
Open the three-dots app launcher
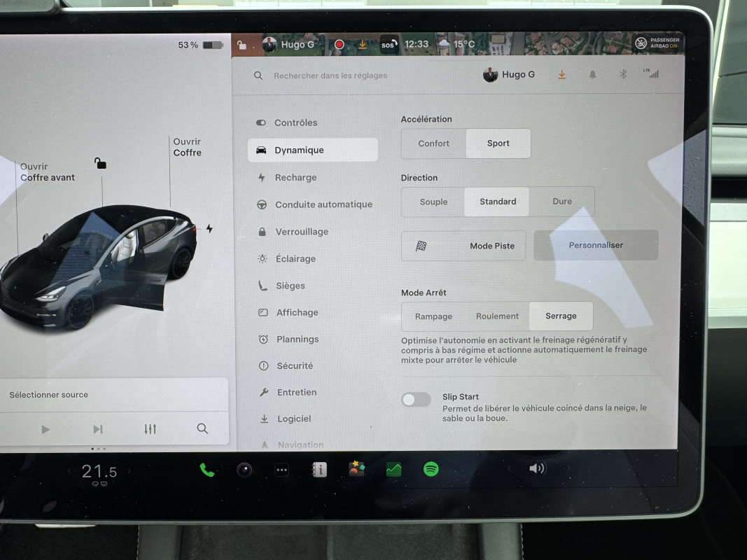tap(282, 470)
